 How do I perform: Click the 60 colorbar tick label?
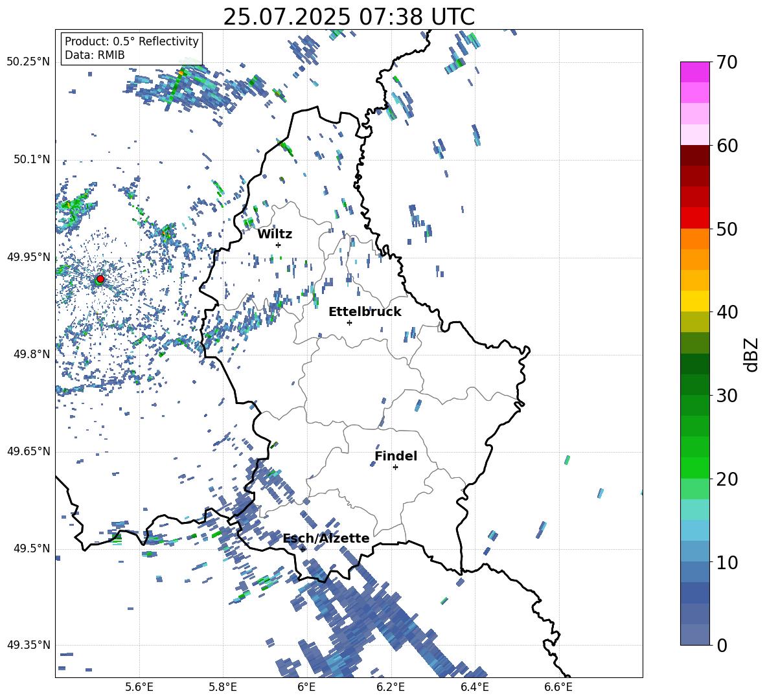[727, 146]
